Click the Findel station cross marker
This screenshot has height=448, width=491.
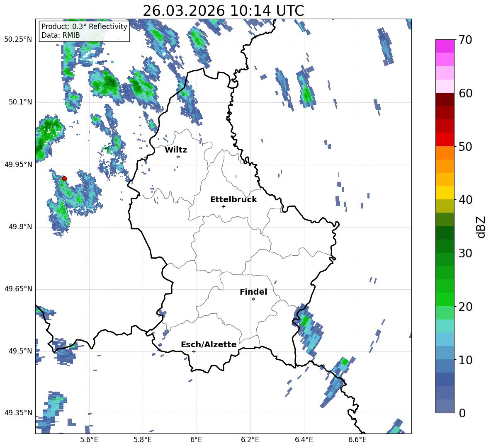[x=253, y=299]
